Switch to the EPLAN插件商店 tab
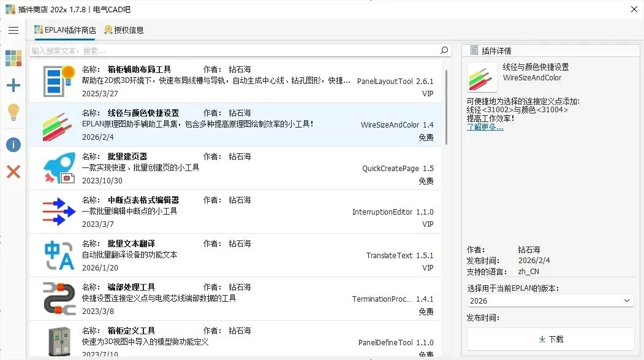 pos(65,30)
